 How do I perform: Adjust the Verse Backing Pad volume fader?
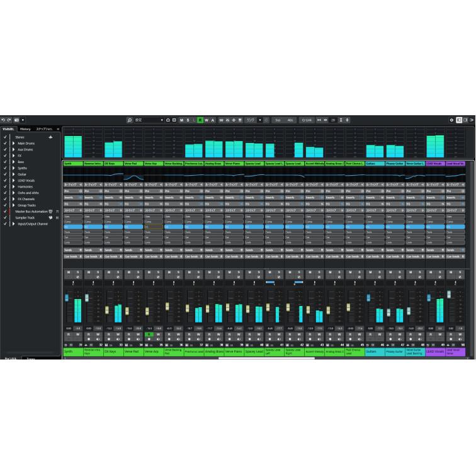click(x=167, y=306)
